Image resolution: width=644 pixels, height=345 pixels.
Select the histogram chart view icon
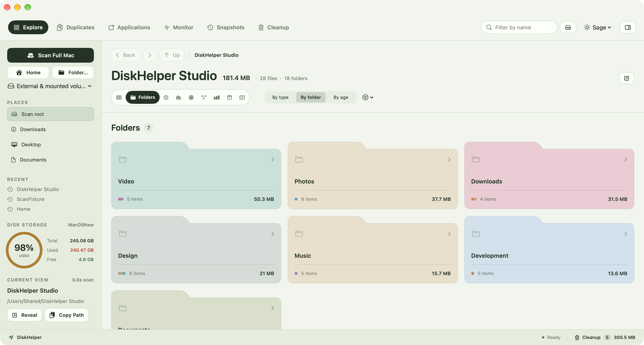(x=178, y=97)
